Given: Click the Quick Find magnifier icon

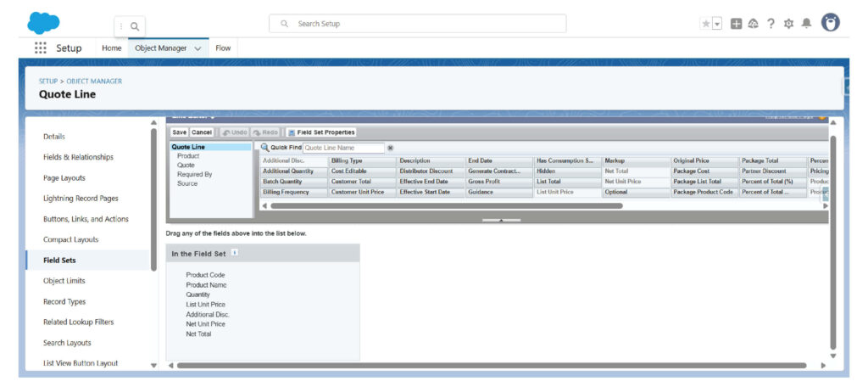Looking at the screenshot, I should [x=264, y=148].
